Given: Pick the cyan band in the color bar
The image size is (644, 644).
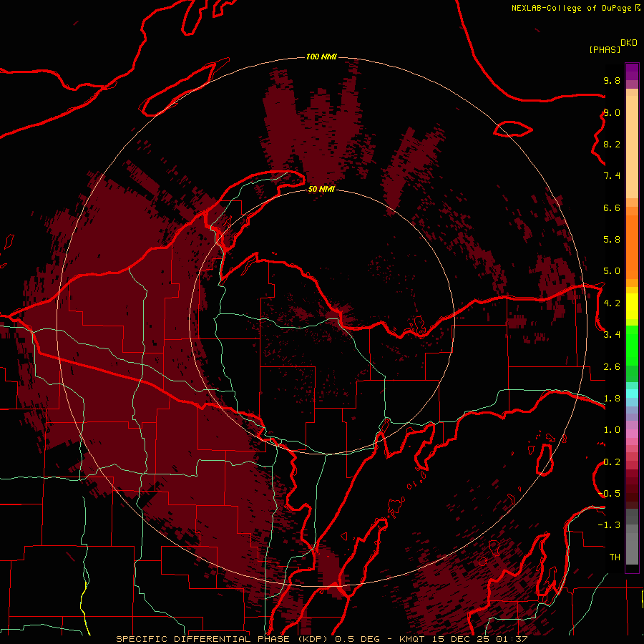Looking at the screenshot, I should 632,394.
